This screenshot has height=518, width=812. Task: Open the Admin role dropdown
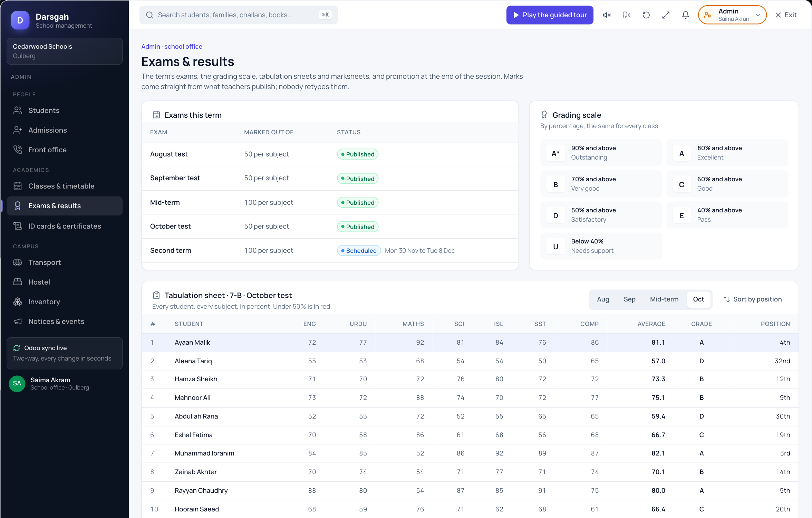(x=732, y=15)
